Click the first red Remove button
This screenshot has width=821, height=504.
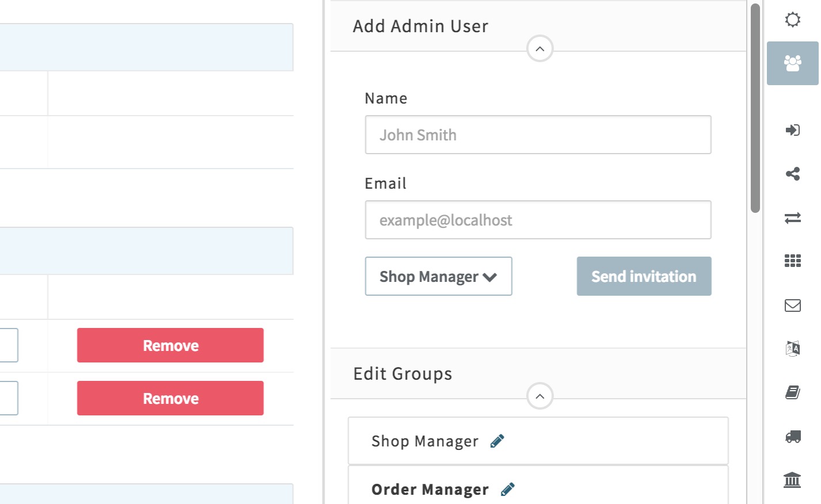pos(170,346)
